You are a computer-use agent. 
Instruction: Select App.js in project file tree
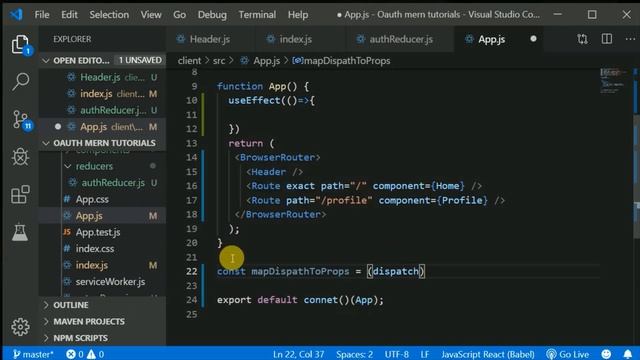click(102, 216)
